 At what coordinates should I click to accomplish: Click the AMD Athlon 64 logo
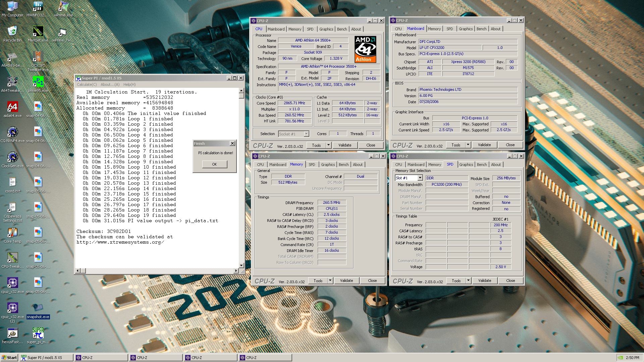coord(365,49)
